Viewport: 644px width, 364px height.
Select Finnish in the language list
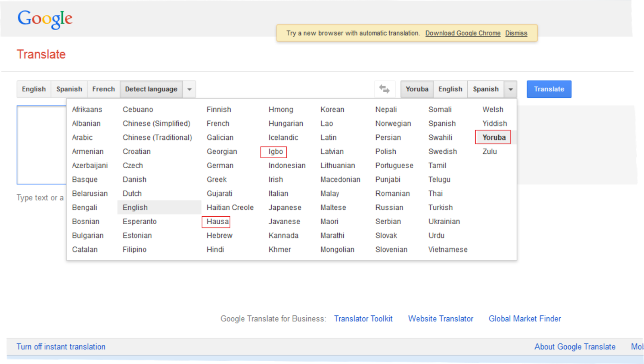(x=219, y=110)
